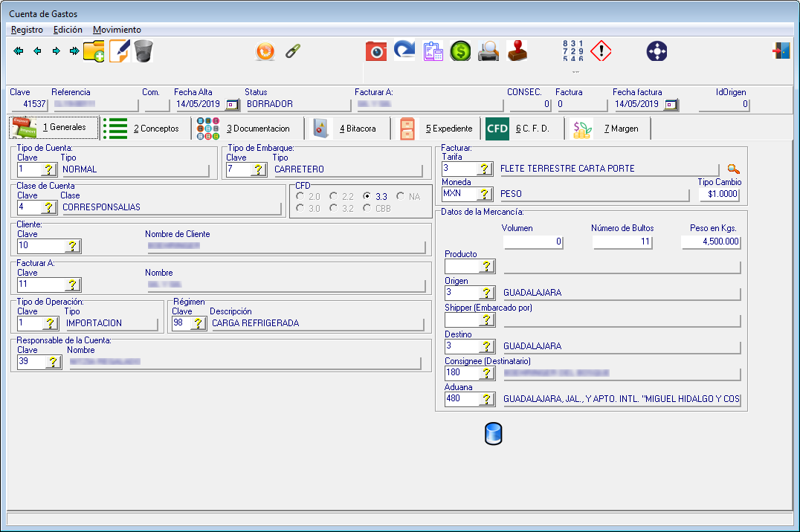This screenshot has width=800, height=532.
Task: Select CFD version 2.2 radio
Action: pos(334,196)
